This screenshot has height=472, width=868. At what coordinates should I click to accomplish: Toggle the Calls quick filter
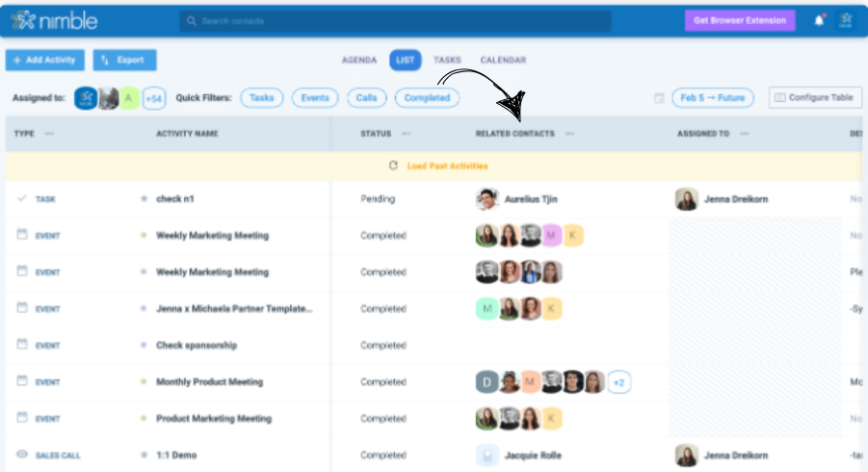pyautogui.click(x=366, y=98)
